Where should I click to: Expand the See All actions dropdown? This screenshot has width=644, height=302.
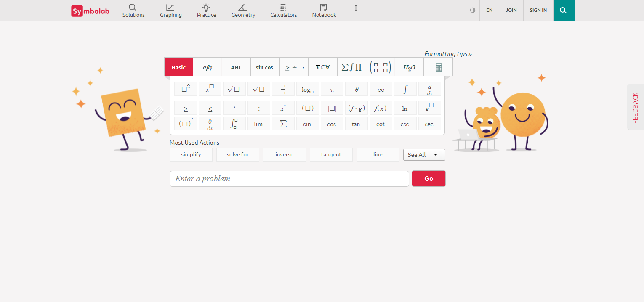[x=424, y=155]
